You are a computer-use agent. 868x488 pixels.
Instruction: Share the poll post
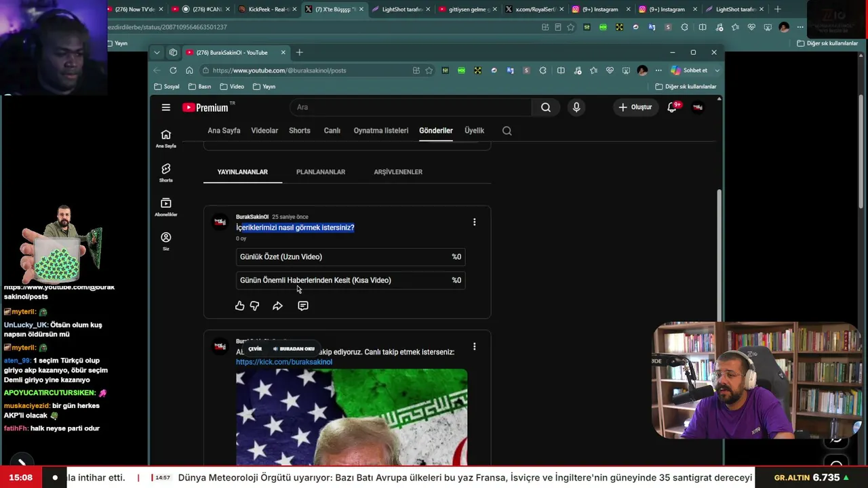pos(277,306)
